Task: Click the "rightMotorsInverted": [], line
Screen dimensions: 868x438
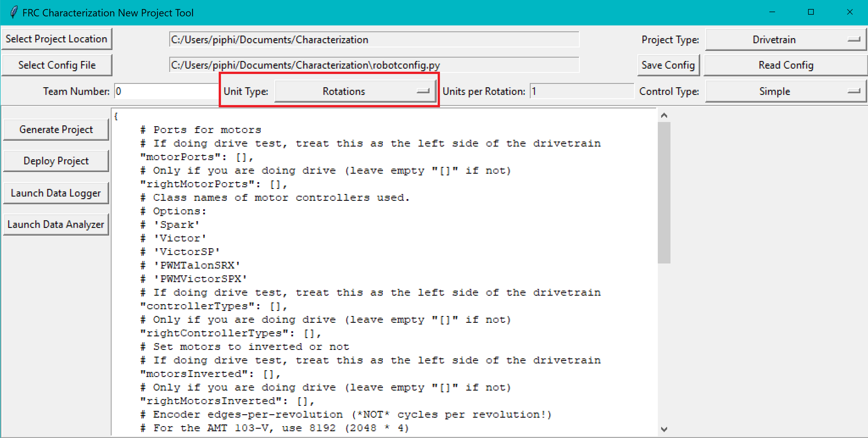Action: [227, 401]
